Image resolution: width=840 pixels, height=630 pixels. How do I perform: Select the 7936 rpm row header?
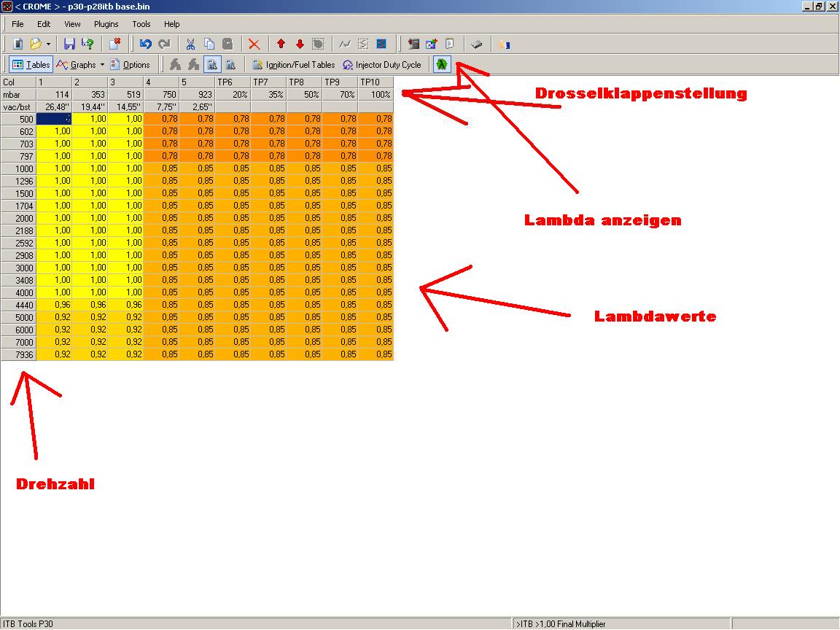[x=18, y=354]
